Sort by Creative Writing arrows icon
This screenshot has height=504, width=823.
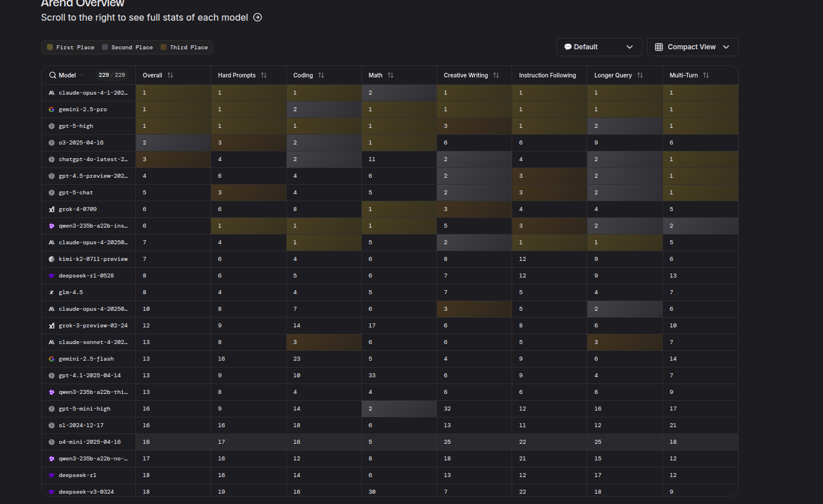(496, 75)
